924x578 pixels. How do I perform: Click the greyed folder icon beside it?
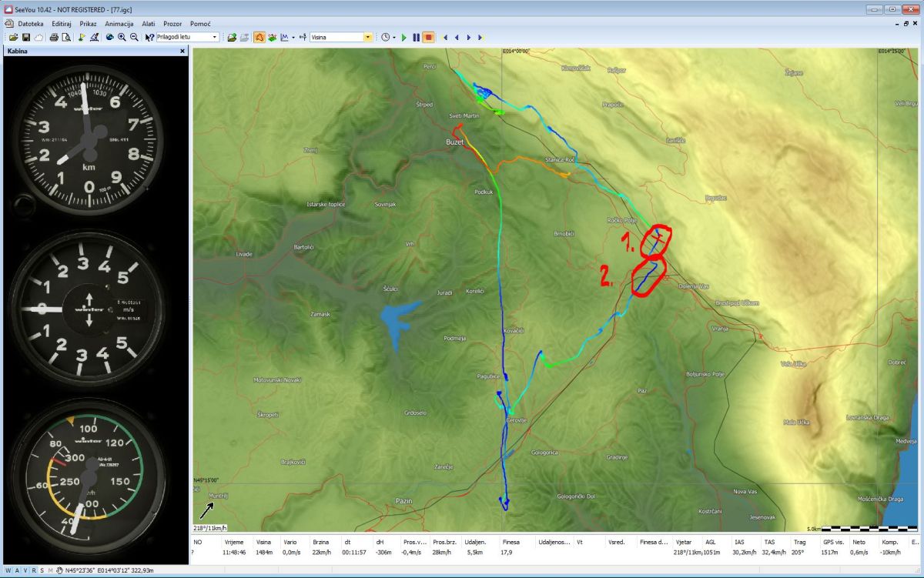click(244, 37)
